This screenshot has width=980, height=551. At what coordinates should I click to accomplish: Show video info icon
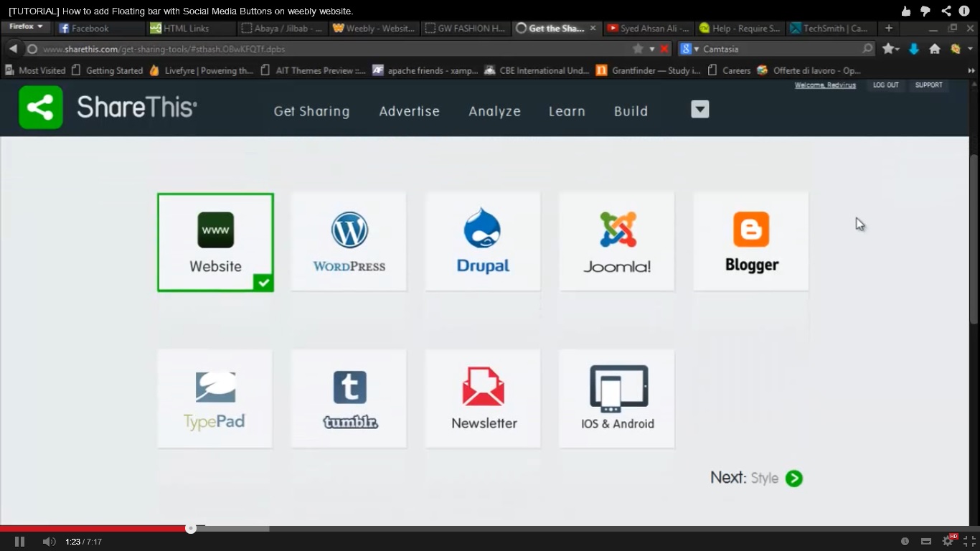[x=965, y=11]
